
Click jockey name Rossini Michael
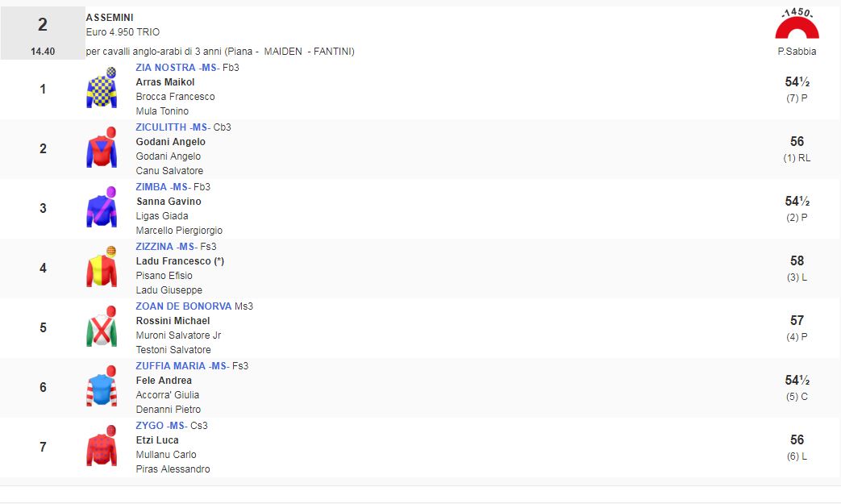click(173, 321)
